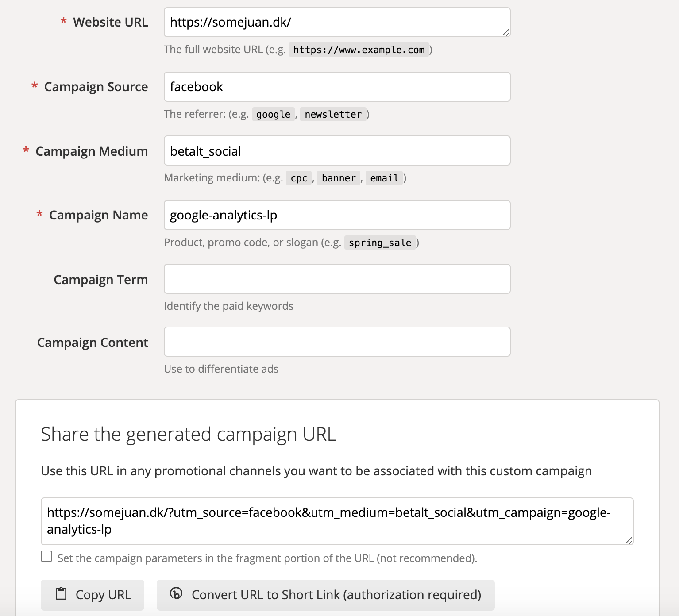Click the fragment portion checkbox label text
This screenshot has width=679, height=616.
(x=267, y=558)
